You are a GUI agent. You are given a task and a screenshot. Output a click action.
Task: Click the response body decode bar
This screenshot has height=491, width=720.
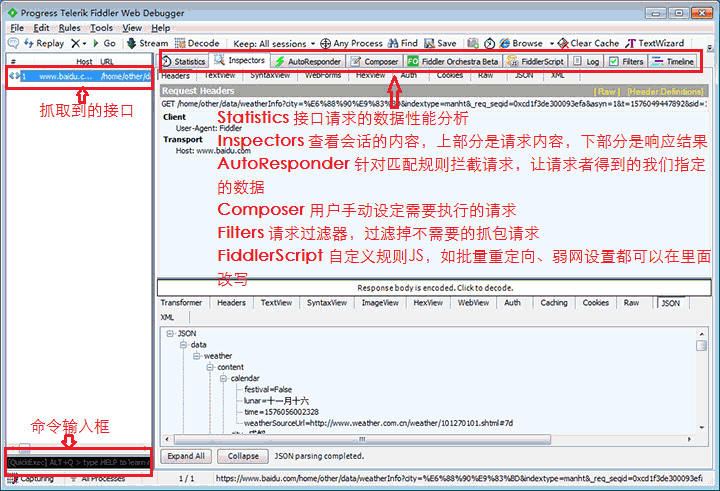pos(434,288)
